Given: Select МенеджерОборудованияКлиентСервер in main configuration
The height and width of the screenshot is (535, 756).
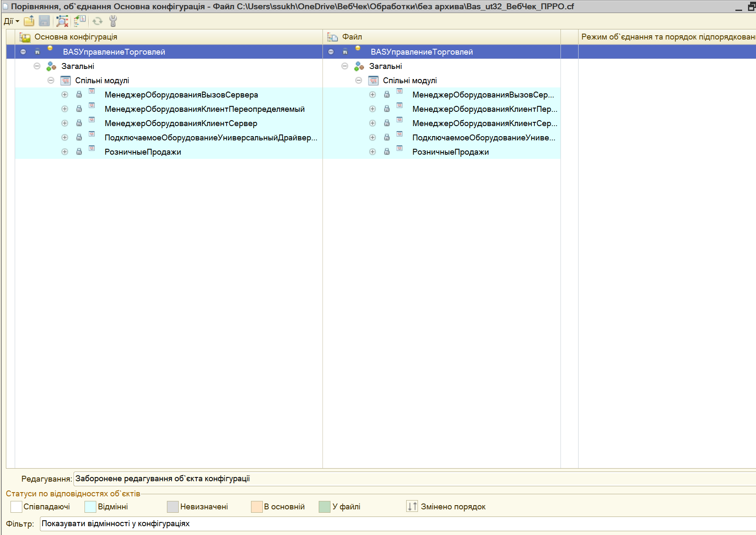Looking at the screenshot, I should pos(181,124).
